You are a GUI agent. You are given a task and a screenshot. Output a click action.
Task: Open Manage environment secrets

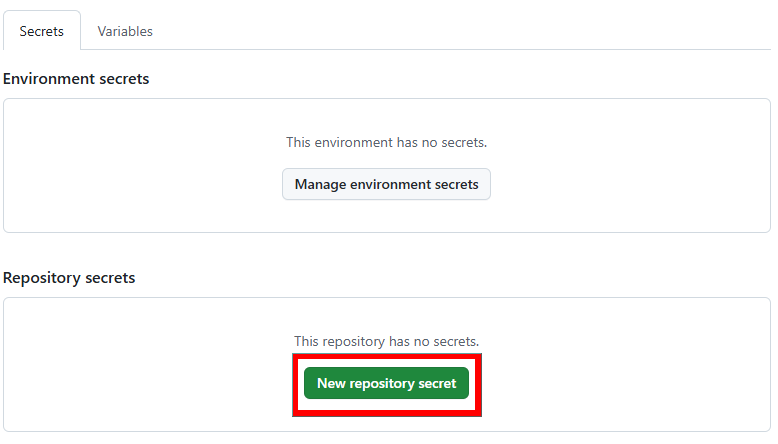coord(386,184)
